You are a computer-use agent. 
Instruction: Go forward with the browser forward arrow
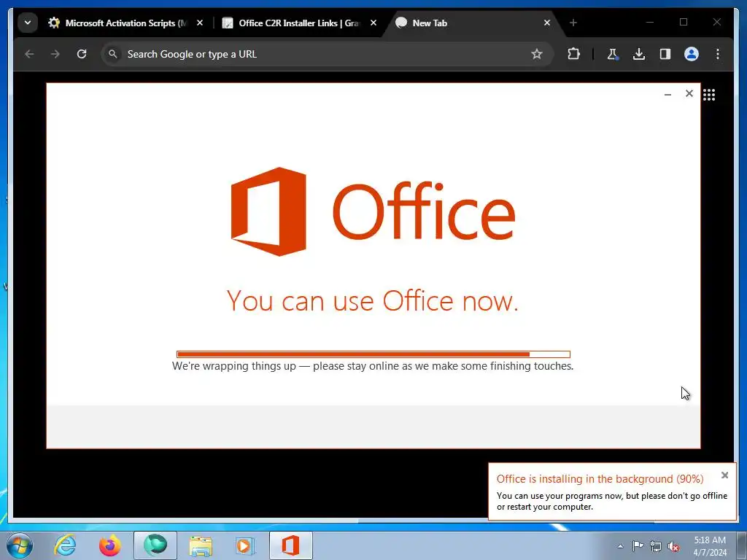[x=55, y=54]
